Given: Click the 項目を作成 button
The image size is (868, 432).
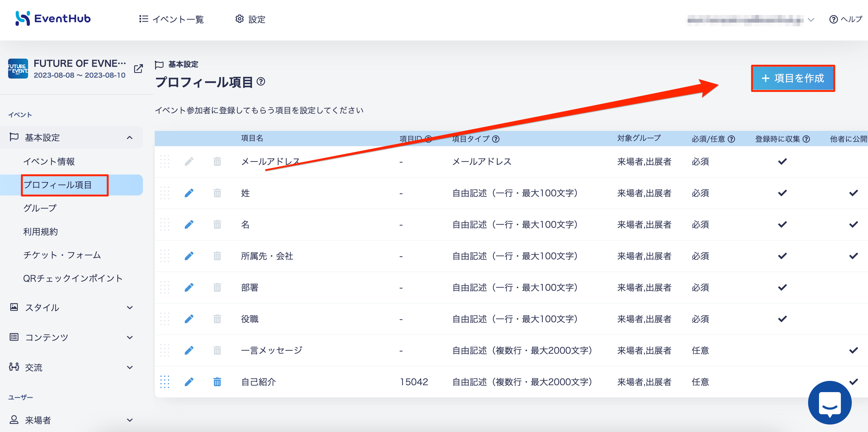Looking at the screenshot, I should (x=793, y=78).
